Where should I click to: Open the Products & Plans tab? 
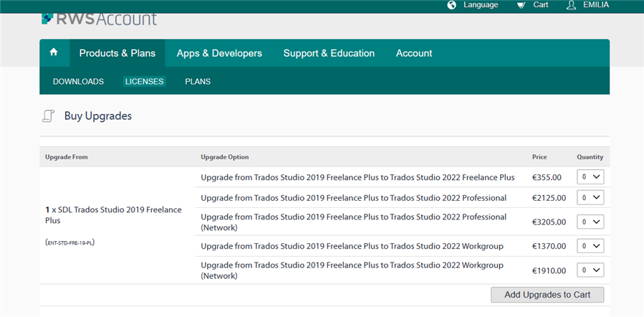117,53
